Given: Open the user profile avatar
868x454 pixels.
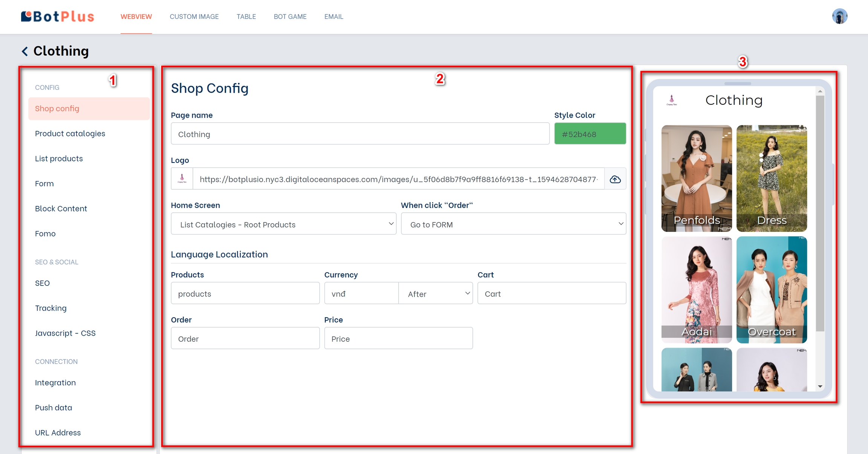Looking at the screenshot, I should (839, 16).
